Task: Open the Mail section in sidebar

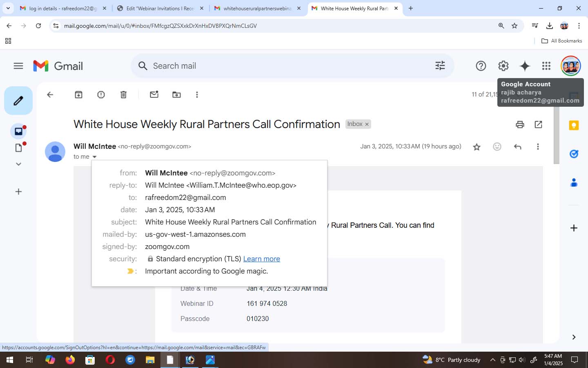Action: coord(18,131)
